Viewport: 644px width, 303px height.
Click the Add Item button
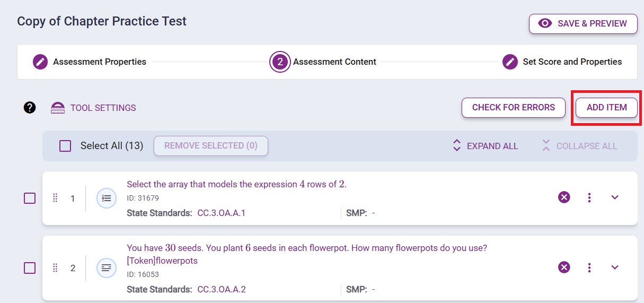point(606,108)
